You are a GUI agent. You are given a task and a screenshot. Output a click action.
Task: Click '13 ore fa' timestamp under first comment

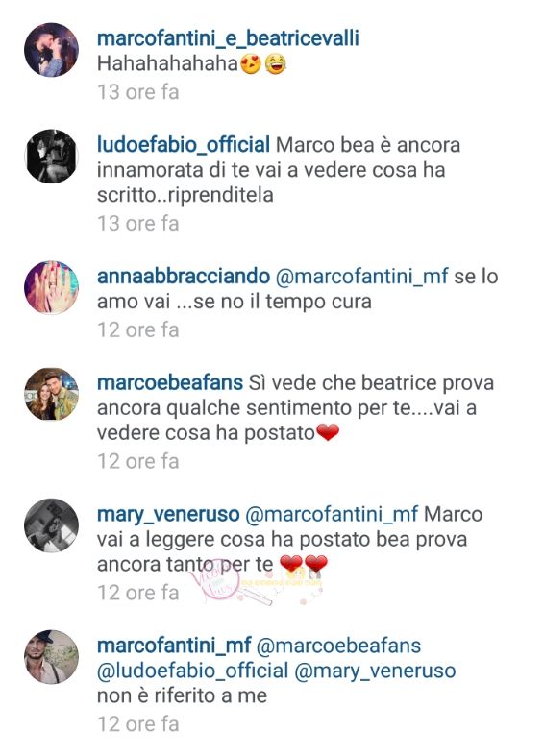click(x=138, y=92)
